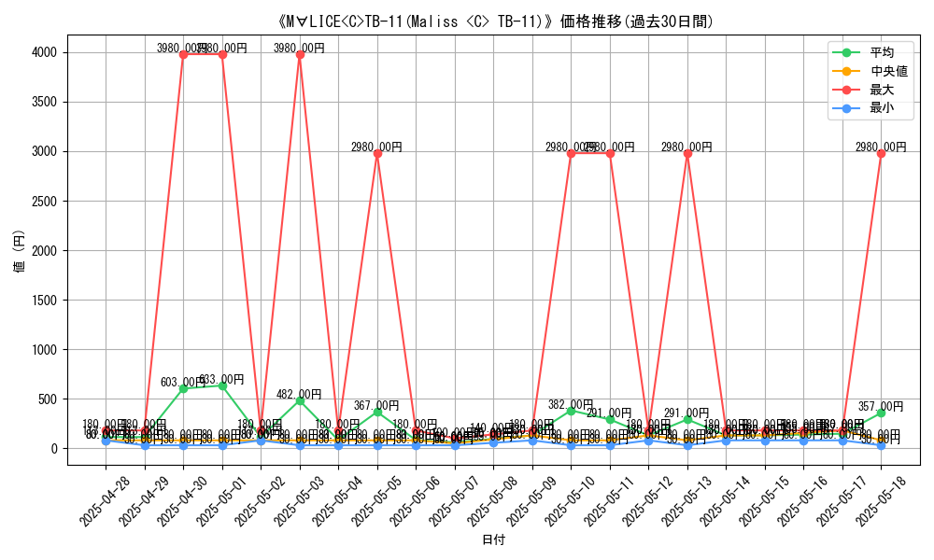Click the red max data point at 2025-05-13
This screenshot has height=560, width=934.
pyautogui.click(x=688, y=154)
